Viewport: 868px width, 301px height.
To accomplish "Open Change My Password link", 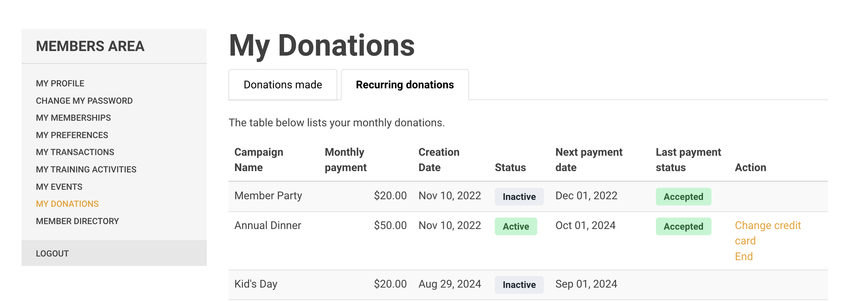I will click(x=84, y=100).
